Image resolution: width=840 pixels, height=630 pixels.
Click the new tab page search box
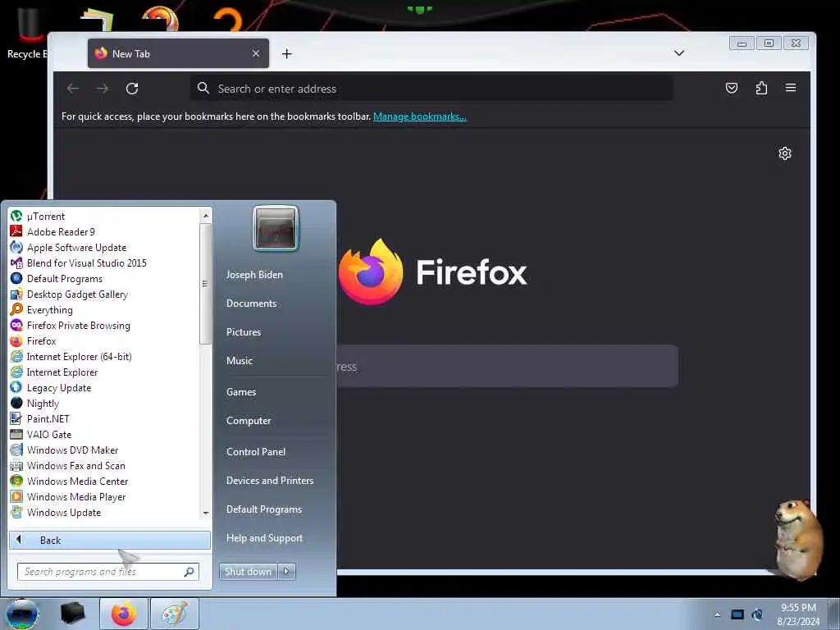(507, 367)
